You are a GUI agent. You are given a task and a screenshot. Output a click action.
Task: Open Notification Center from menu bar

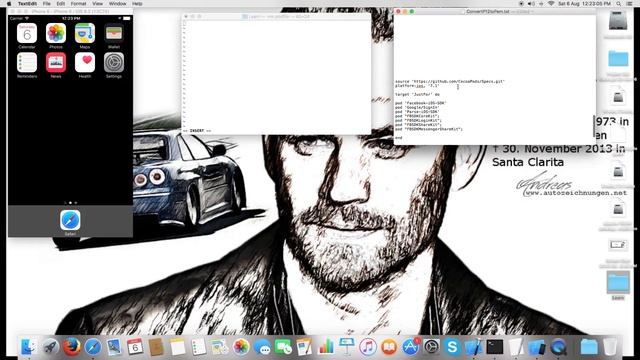[x=630, y=4]
